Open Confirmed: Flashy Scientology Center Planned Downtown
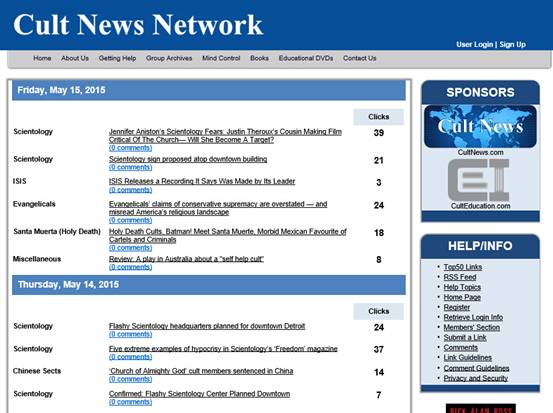 (x=199, y=394)
